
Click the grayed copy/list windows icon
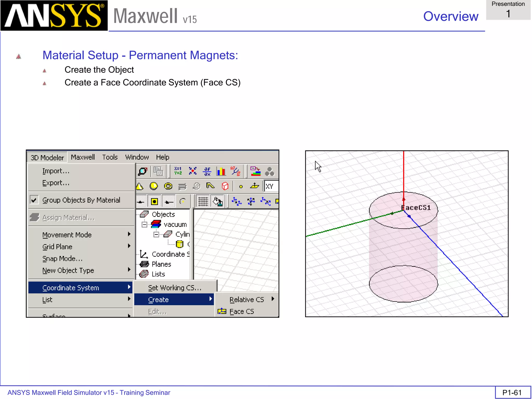[x=158, y=171]
